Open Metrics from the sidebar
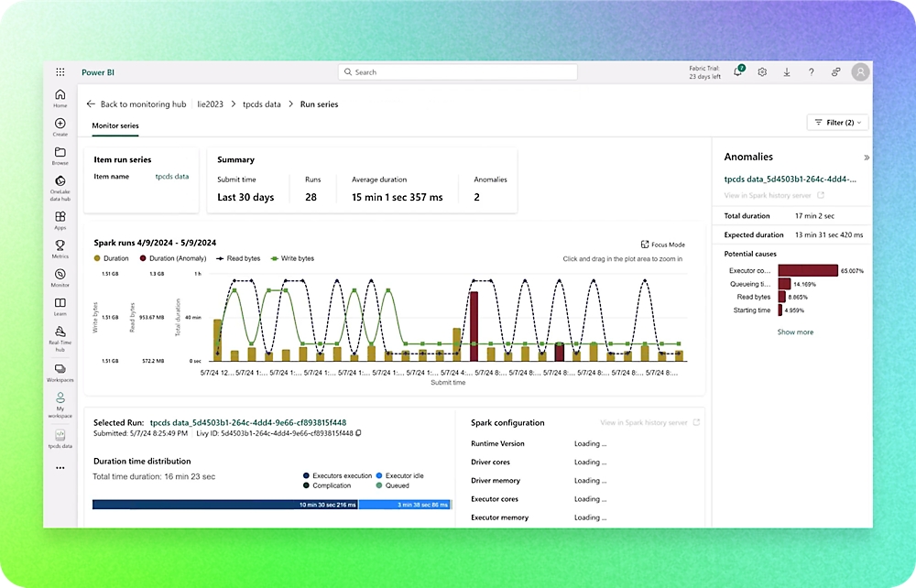This screenshot has height=588, width=916. [x=60, y=249]
